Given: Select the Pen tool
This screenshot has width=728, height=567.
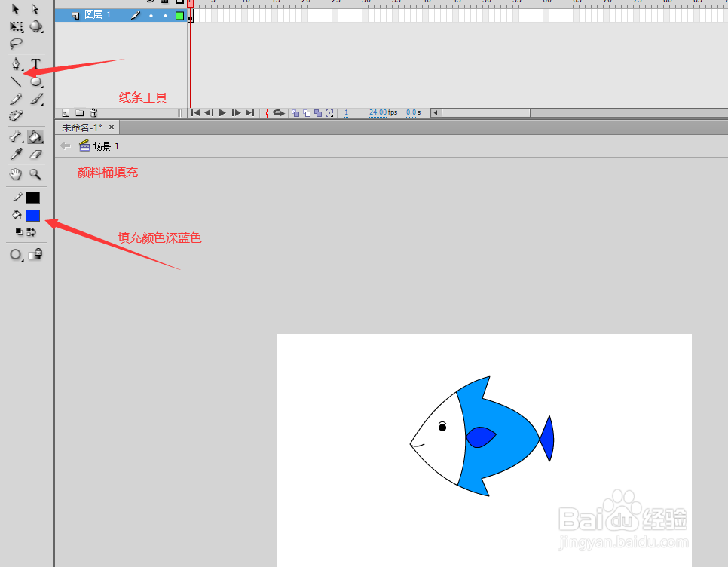Looking at the screenshot, I should click(15, 63).
